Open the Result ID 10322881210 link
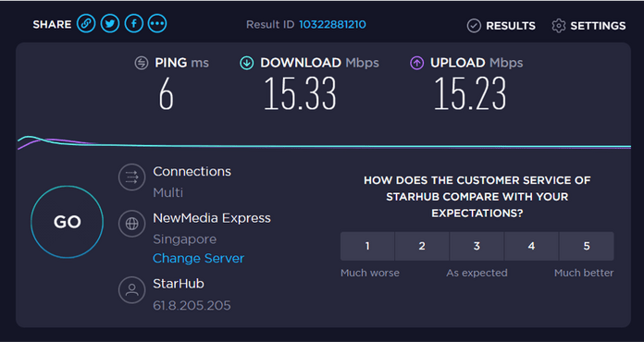 pyautogui.click(x=332, y=25)
